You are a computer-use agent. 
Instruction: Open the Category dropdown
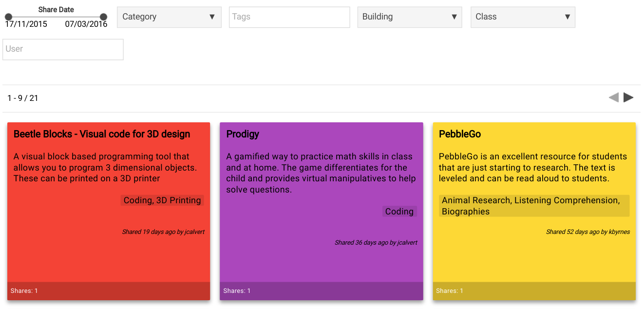click(169, 17)
